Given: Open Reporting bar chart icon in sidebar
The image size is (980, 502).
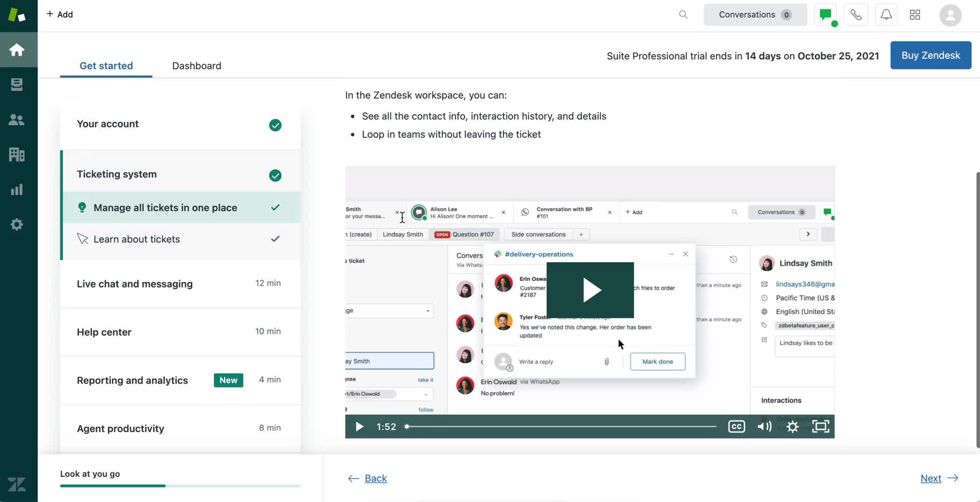Looking at the screenshot, I should tap(17, 190).
